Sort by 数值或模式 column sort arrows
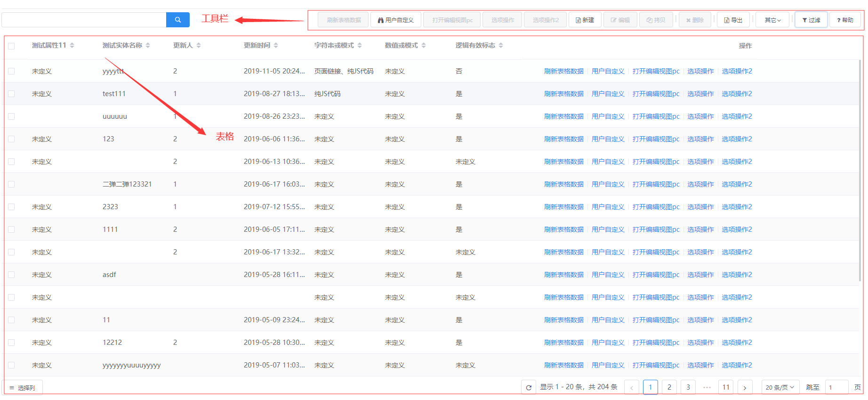 [424, 45]
